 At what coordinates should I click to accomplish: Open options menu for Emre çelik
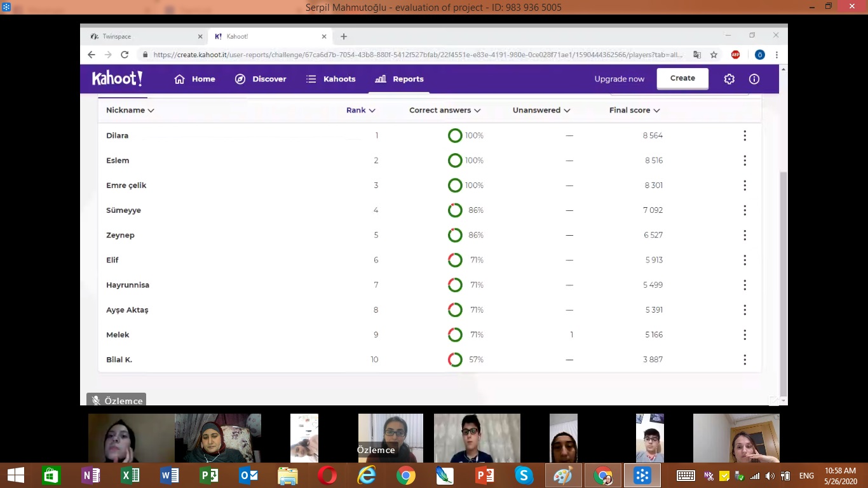(745, 186)
